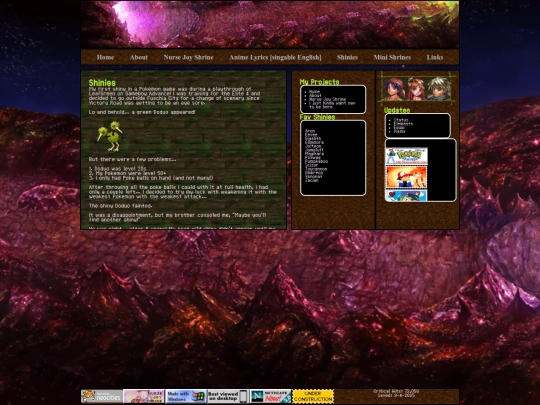Viewport: 540px width, 405px height.
Task: Click 'Lo and behold... a green Doduo appeared!' line
Action: point(142,112)
